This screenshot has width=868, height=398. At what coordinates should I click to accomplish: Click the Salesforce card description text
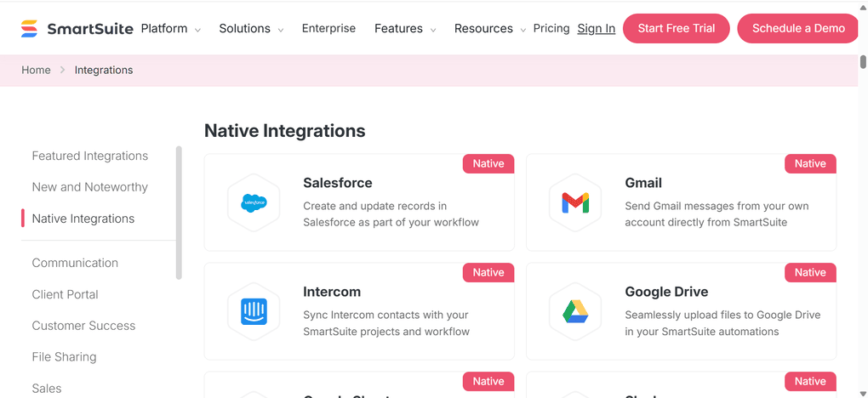(x=391, y=214)
